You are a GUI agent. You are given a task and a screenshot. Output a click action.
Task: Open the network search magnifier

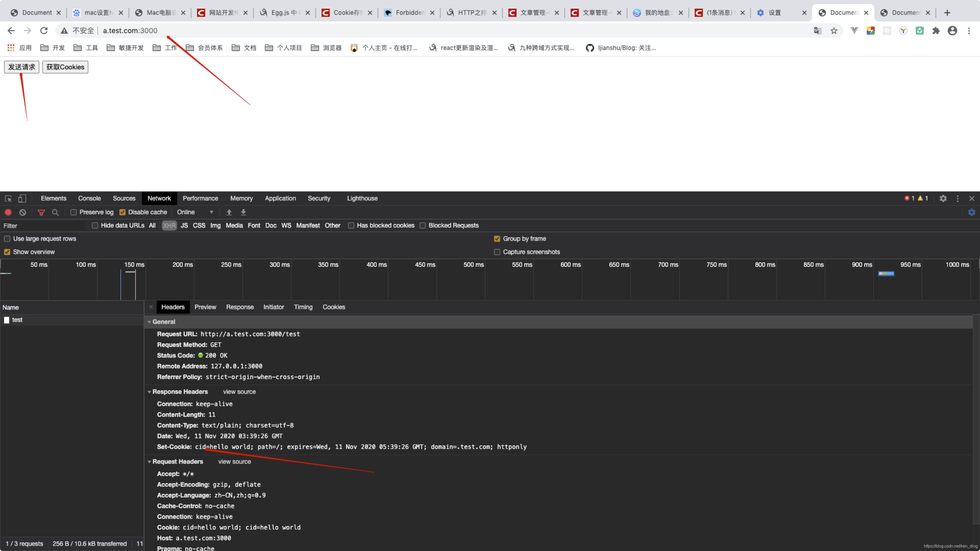pyautogui.click(x=56, y=212)
